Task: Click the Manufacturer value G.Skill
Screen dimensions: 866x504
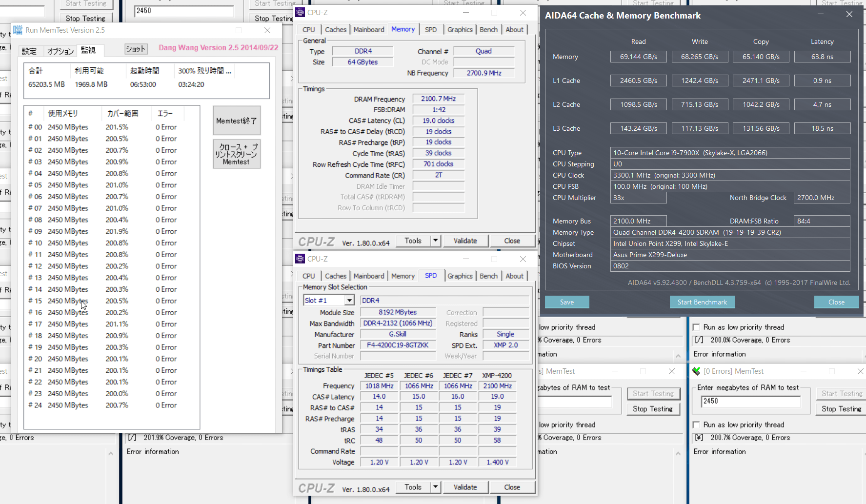Action: (398, 334)
